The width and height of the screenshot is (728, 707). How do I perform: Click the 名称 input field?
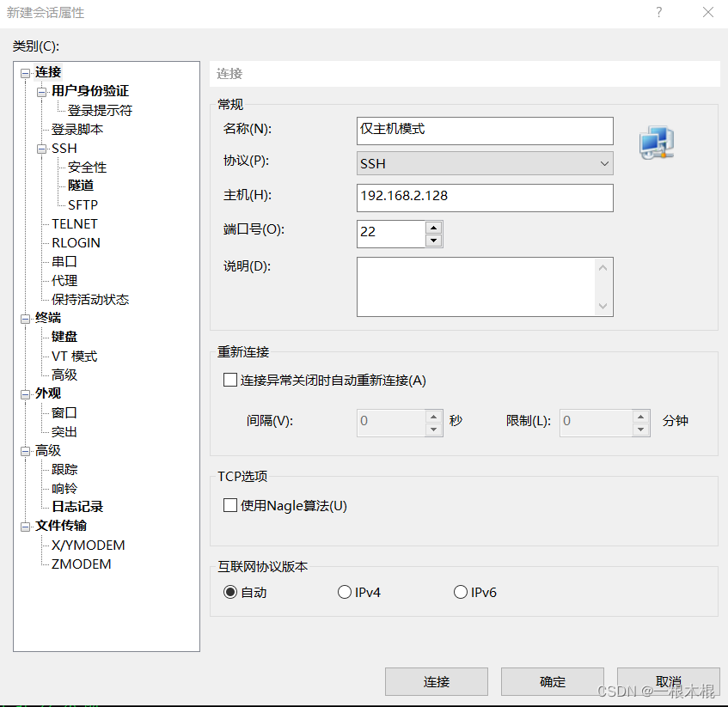point(485,131)
